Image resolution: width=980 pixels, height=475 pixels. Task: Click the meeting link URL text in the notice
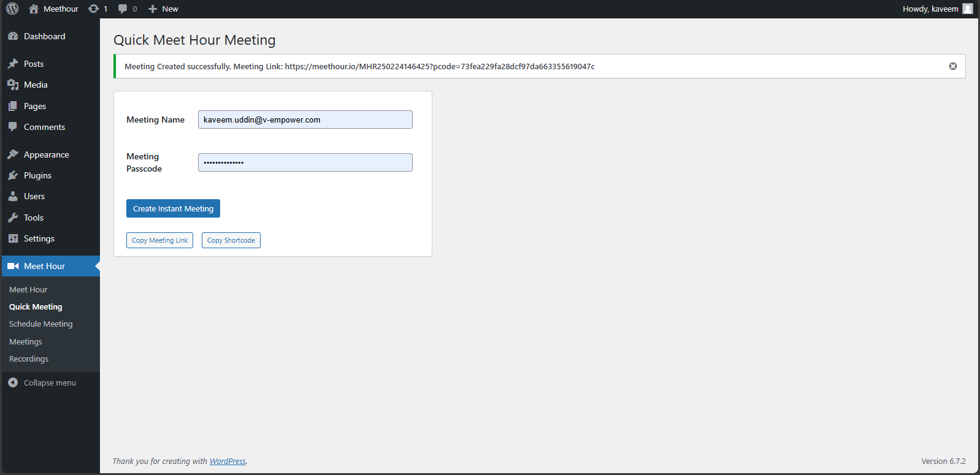coord(440,66)
